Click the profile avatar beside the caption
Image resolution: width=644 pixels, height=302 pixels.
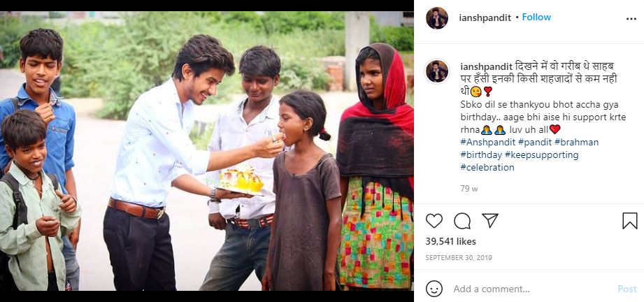(x=437, y=71)
